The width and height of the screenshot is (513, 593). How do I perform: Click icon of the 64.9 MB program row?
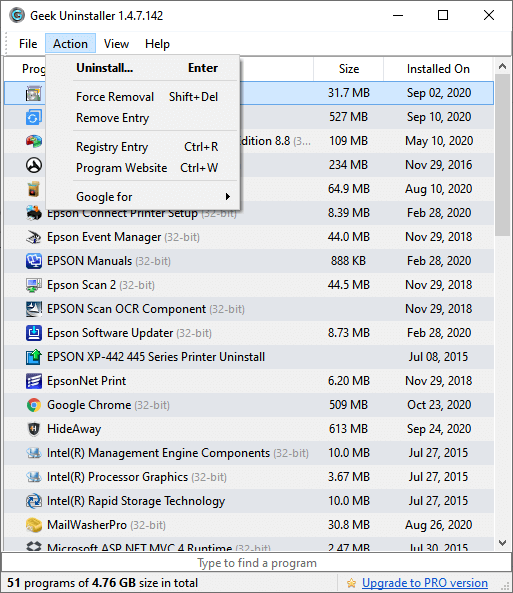[x=34, y=189]
